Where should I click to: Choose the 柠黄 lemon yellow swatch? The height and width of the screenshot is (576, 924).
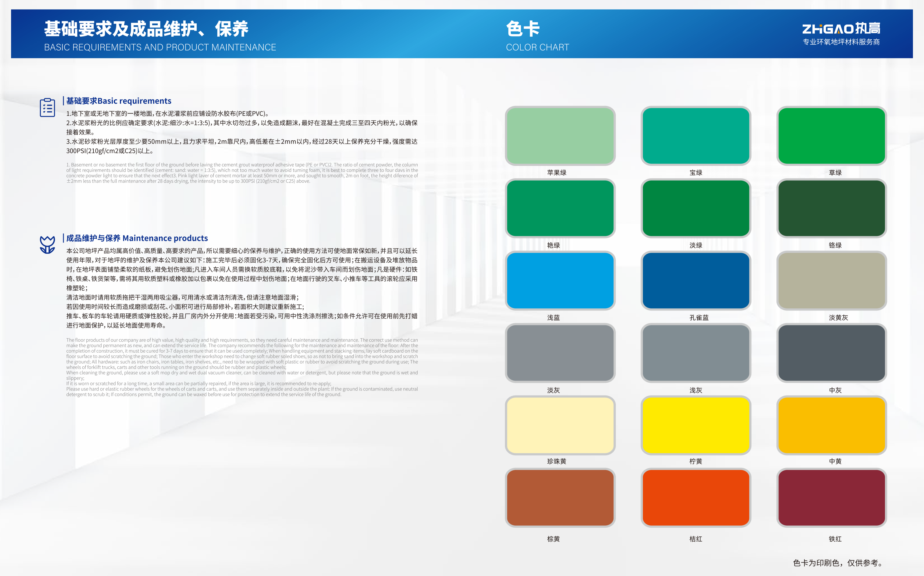pos(696,425)
